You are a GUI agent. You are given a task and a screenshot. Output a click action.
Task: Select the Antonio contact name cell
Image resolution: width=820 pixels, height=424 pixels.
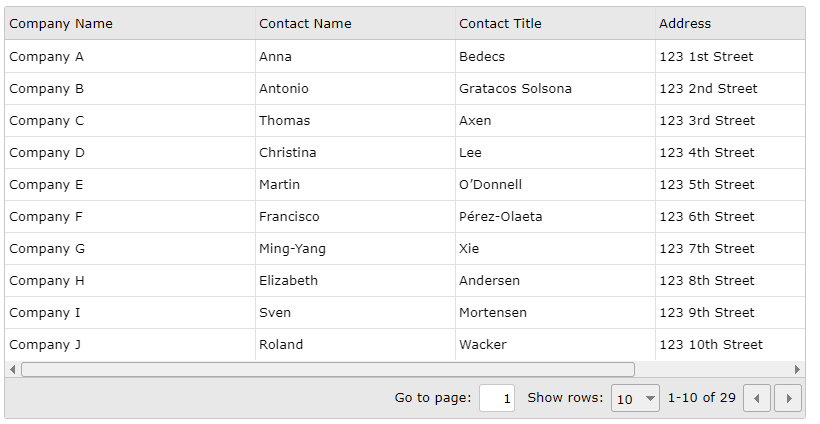(x=355, y=89)
